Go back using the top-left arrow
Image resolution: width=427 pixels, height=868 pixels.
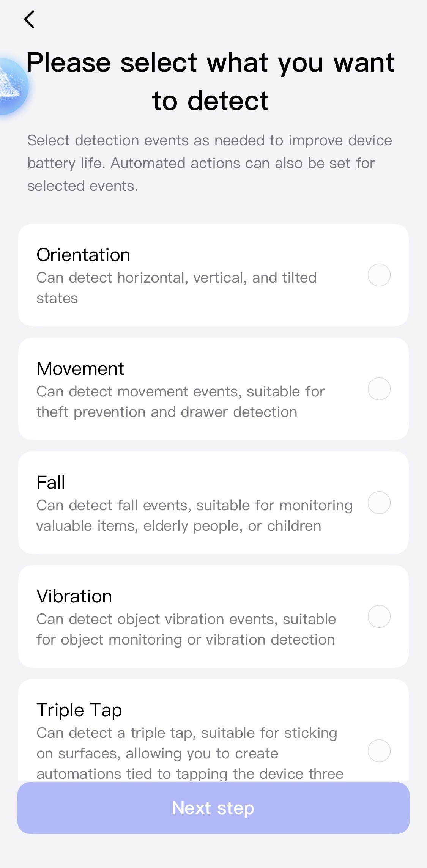(x=29, y=19)
